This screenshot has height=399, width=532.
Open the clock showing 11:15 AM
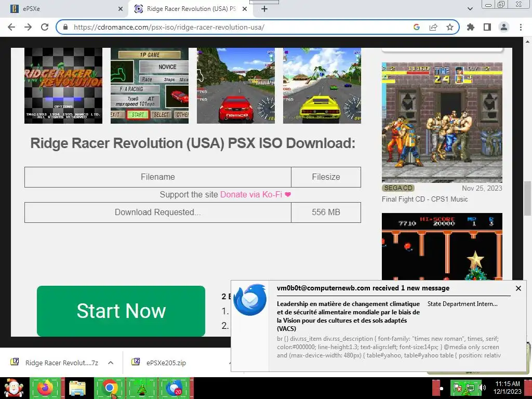click(x=507, y=388)
